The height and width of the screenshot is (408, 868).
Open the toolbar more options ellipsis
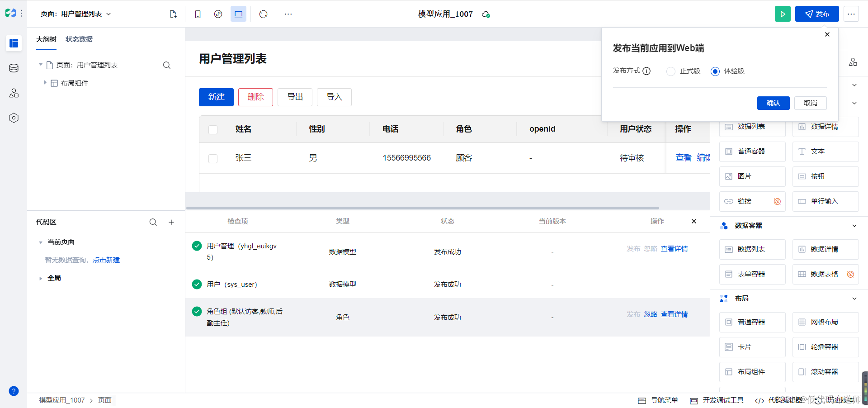pos(288,14)
